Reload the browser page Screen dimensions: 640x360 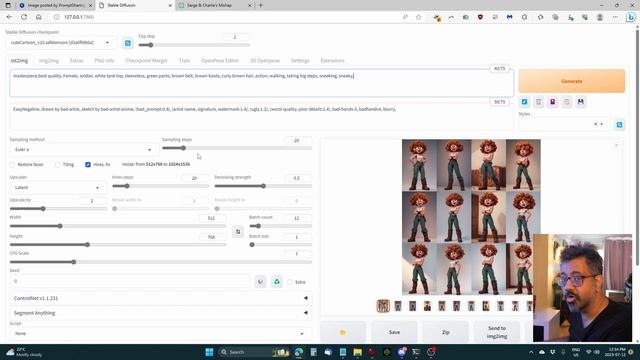pyautogui.click(x=24, y=17)
